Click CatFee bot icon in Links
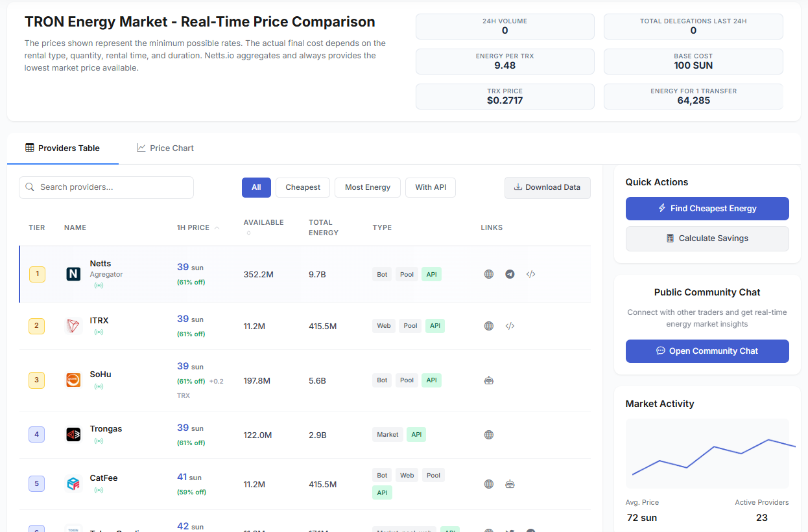Viewport: 808px width, 532px height. 510,484
